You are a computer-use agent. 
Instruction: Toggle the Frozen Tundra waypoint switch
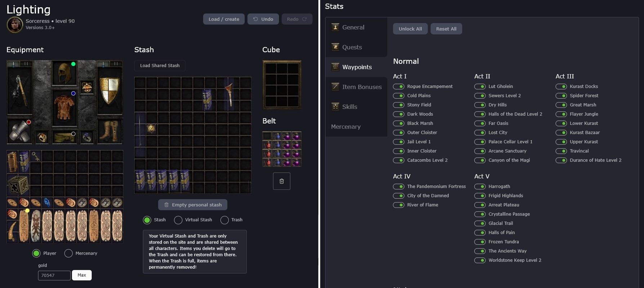[480, 242]
